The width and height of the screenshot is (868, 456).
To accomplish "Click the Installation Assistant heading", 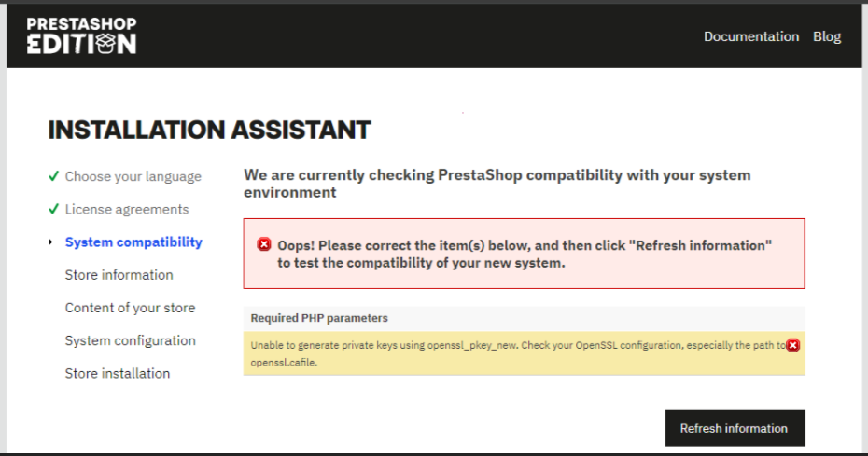I will pos(209,130).
